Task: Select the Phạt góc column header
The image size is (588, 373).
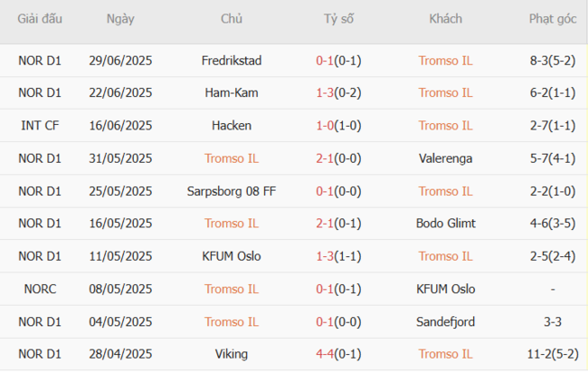Action: pyautogui.click(x=553, y=19)
